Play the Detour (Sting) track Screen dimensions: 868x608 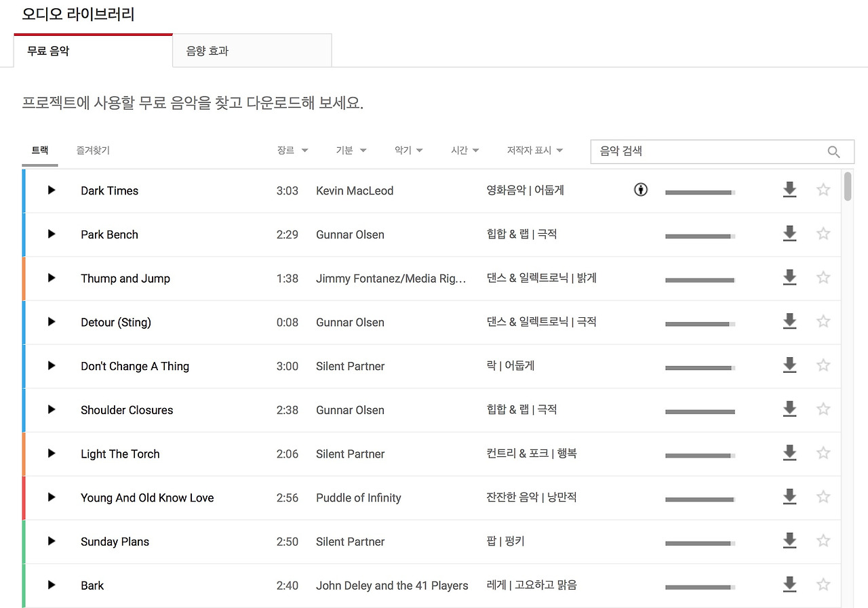52,321
